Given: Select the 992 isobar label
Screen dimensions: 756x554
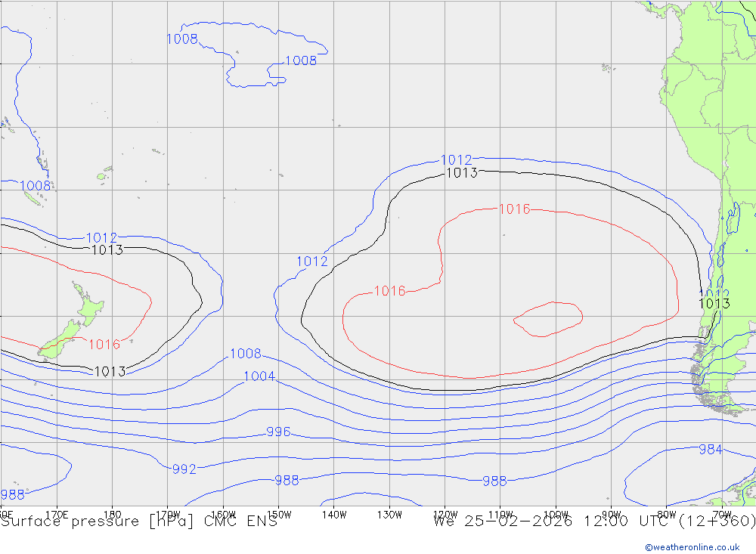Looking at the screenshot, I should point(184,469).
